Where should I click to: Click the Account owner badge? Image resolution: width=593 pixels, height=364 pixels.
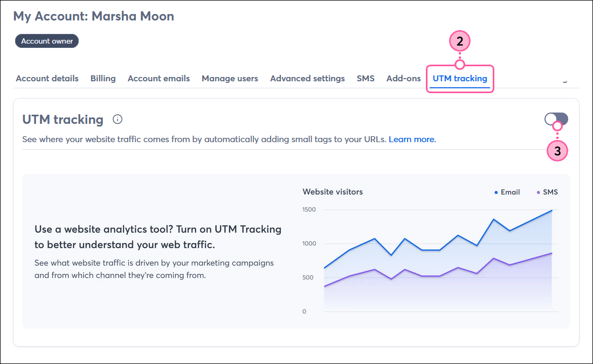(x=46, y=40)
